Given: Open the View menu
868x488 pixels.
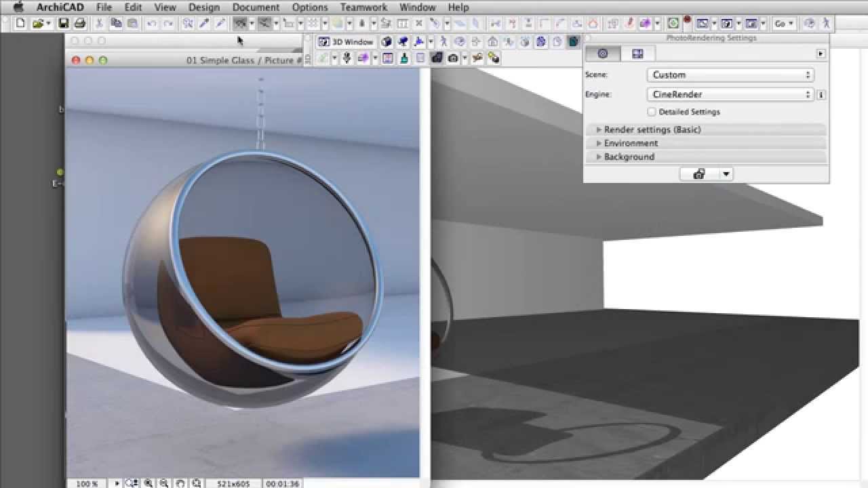Looking at the screenshot, I should (x=165, y=7).
